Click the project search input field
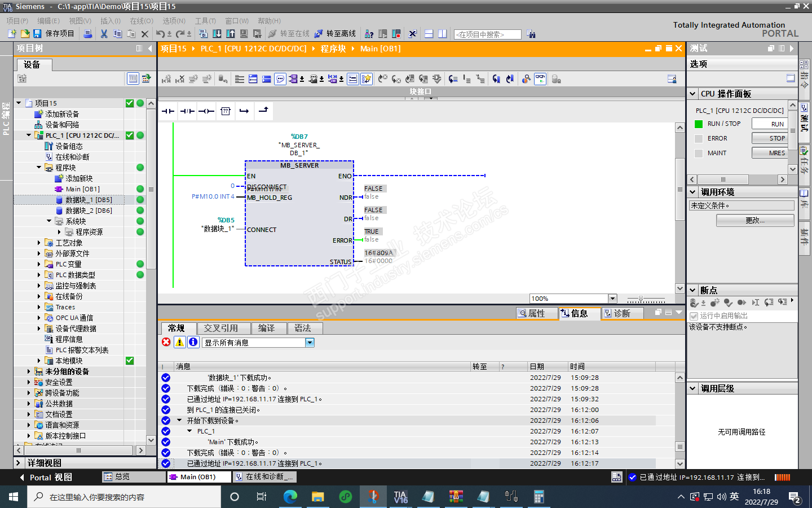The image size is (812, 508). point(488,34)
